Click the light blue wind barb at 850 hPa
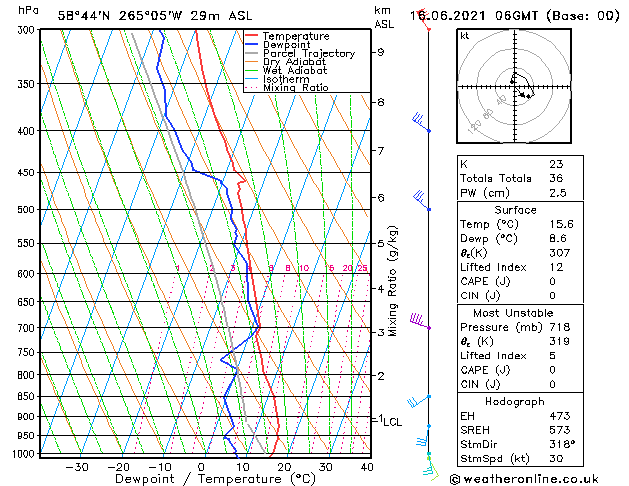 tap(419, 401)
